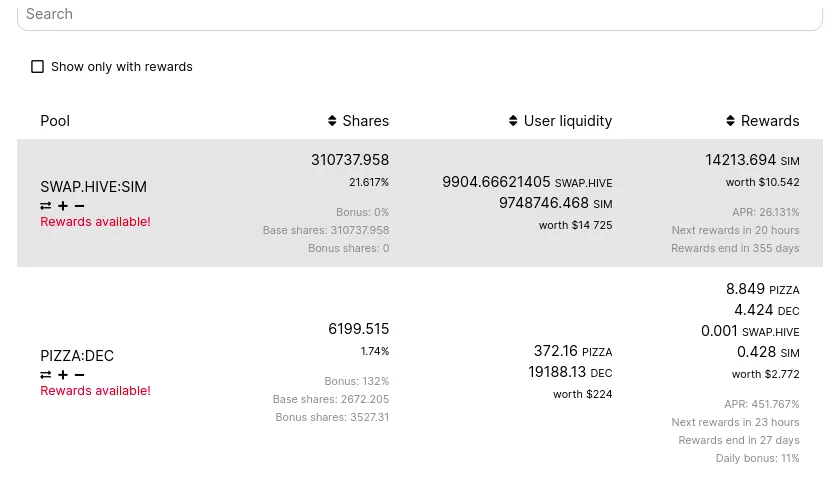The width and height of the screenshot is (840, 477).
Task: Remove liquidity with PIZZA:DEC minus icon
Action: [x=80, y=375]
